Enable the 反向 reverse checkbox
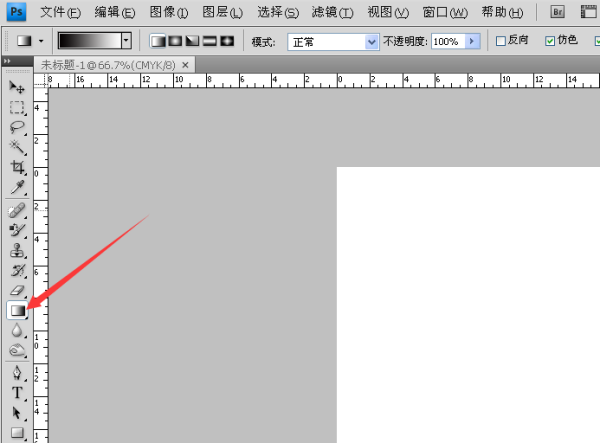 (501, 41)
